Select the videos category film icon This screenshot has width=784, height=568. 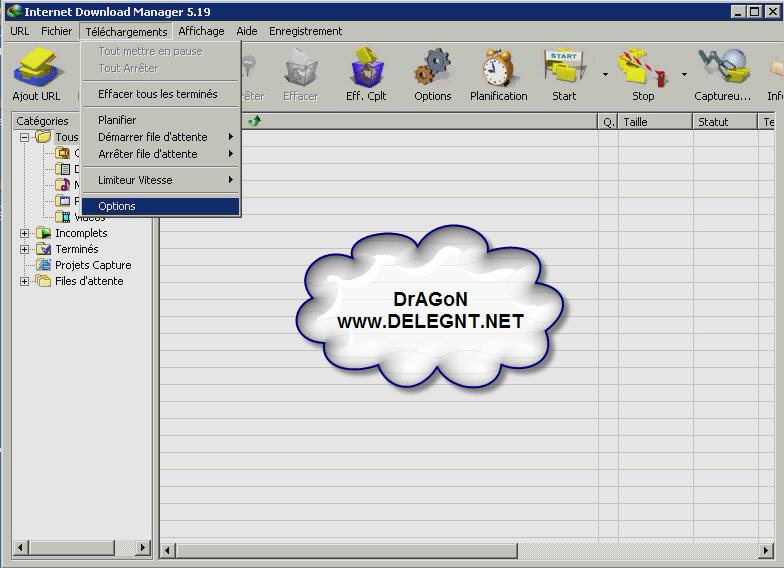pyautogui.click(x=62, y=216)
